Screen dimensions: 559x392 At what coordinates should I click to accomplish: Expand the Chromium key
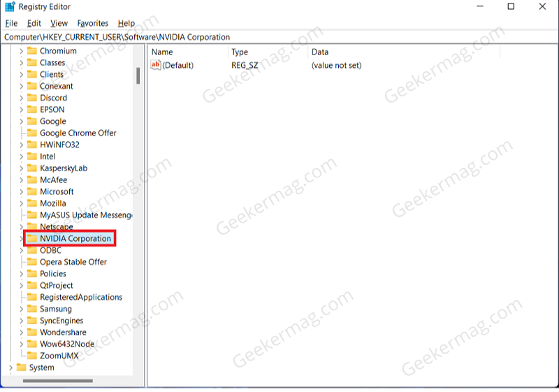(21, 51)
